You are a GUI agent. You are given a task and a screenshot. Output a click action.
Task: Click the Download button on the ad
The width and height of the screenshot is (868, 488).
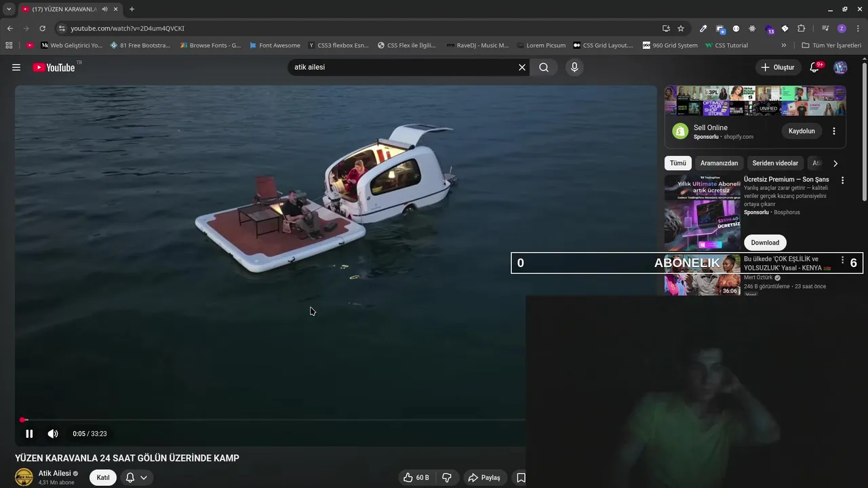[x=765, y=243]
